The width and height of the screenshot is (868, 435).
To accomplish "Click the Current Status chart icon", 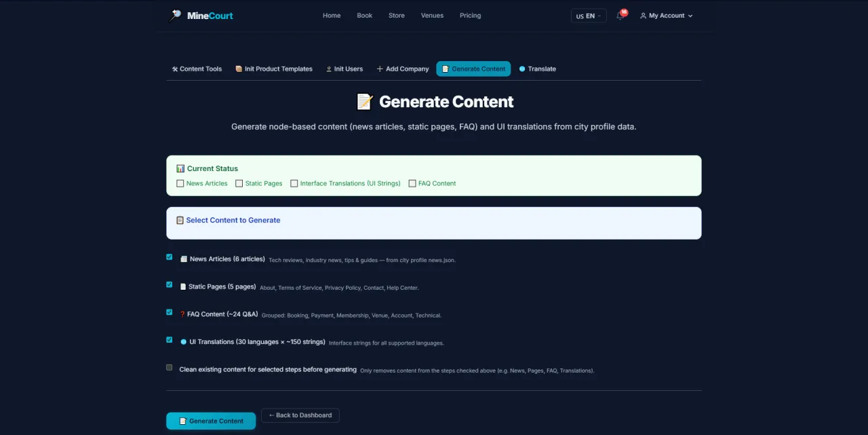I will click(180, 168).
